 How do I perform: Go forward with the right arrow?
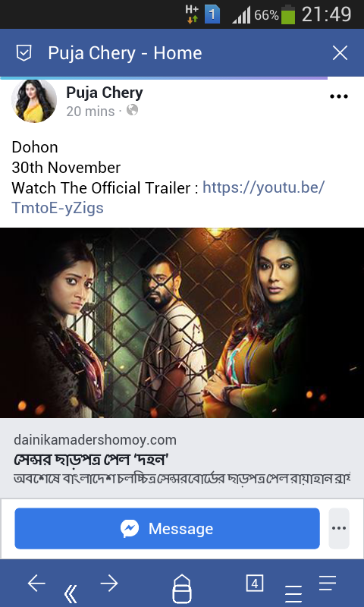109,583
